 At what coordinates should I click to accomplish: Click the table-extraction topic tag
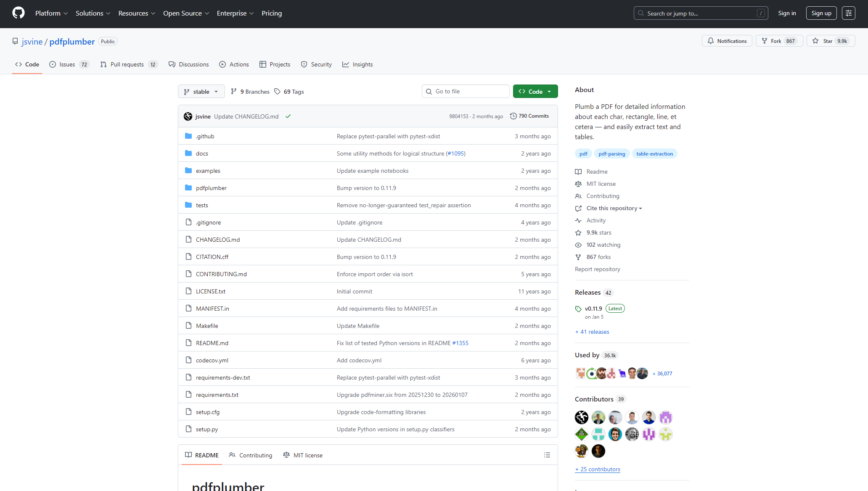click(x=654, y=154)
